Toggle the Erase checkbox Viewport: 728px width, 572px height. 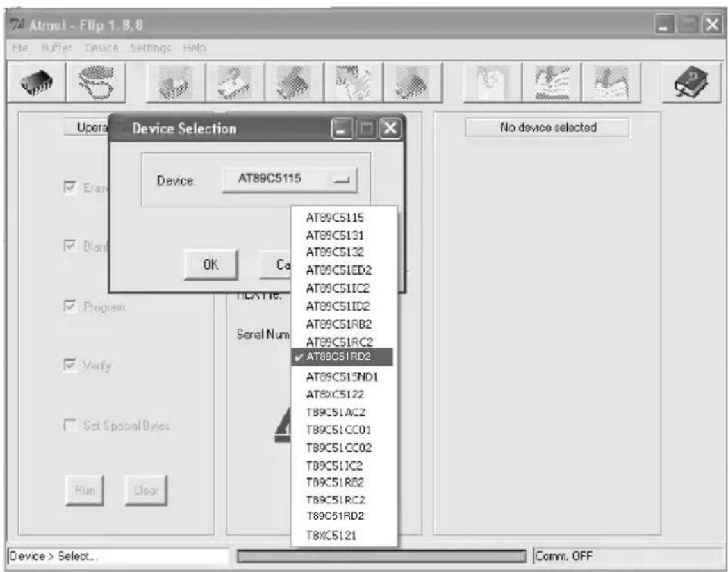[70, 187]
